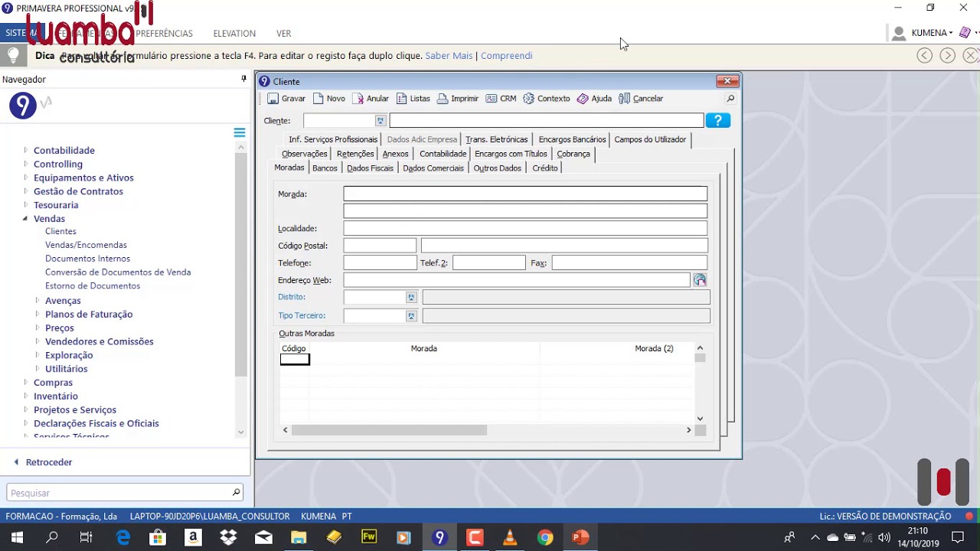Open the Cliente code lookup icon
Screen dimensions: 980x551
[381, 121]
